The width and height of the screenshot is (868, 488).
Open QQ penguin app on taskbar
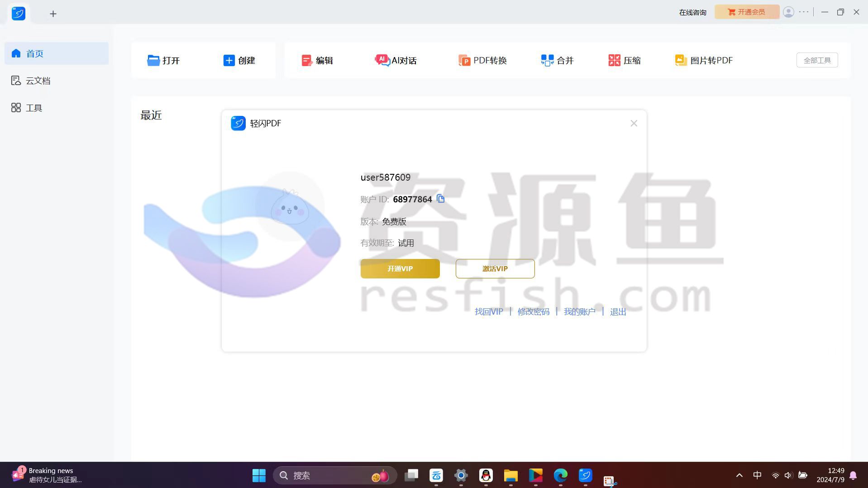pos(486,475)
